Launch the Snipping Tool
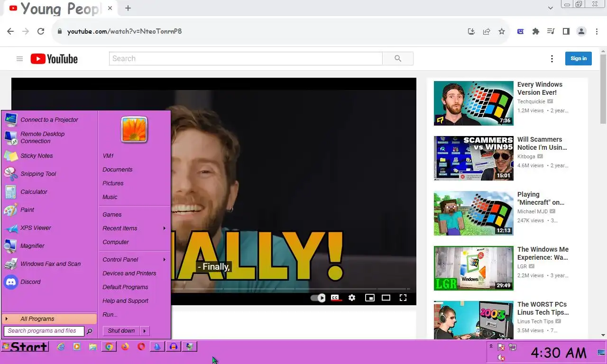The height and width of the screenshot is (364, 607). [x=49, y=174]
